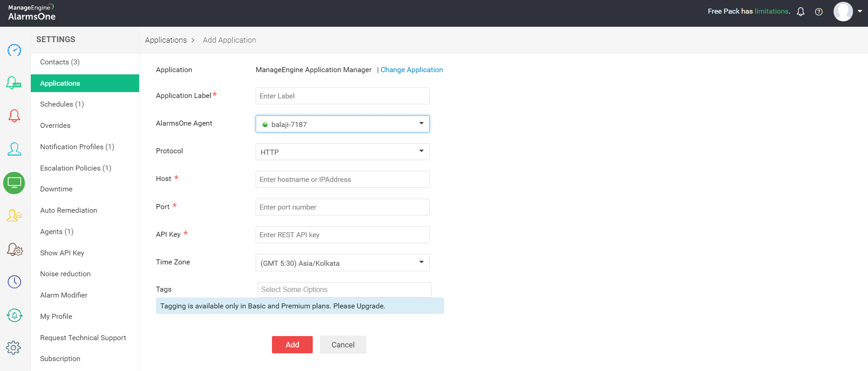Click the limitations link in header
The width and height of the screenshot is (868, 371).
tap(771, 11)
